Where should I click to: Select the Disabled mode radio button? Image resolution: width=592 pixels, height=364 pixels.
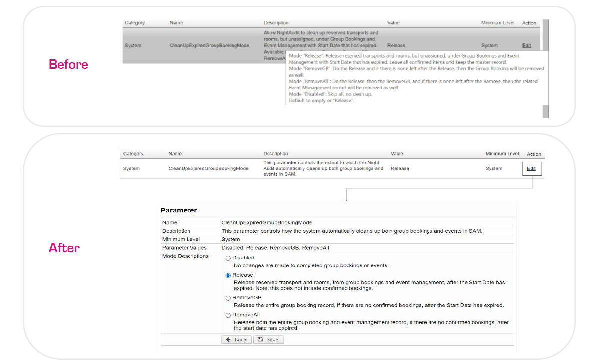(x=228, y=258)
